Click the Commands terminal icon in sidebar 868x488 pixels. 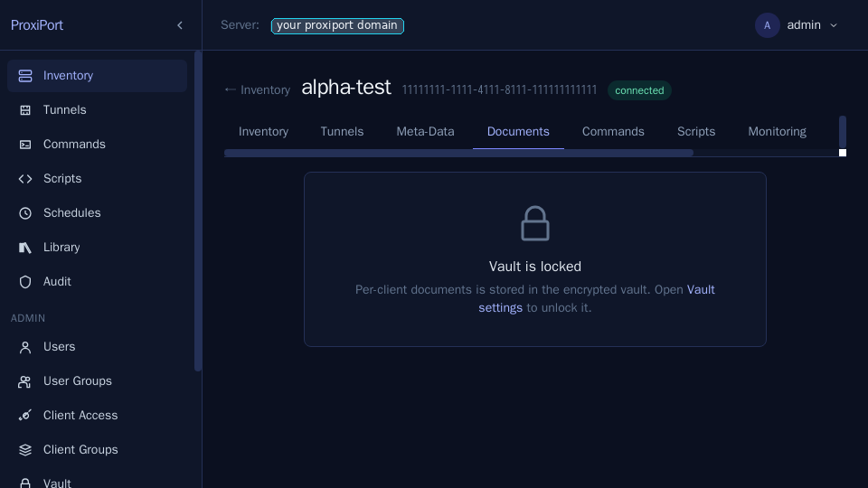tap(25, 145)
